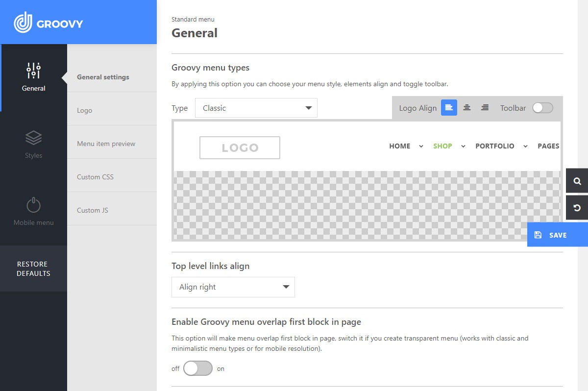
Task: Set logo align to left
Action: point(449,108)
